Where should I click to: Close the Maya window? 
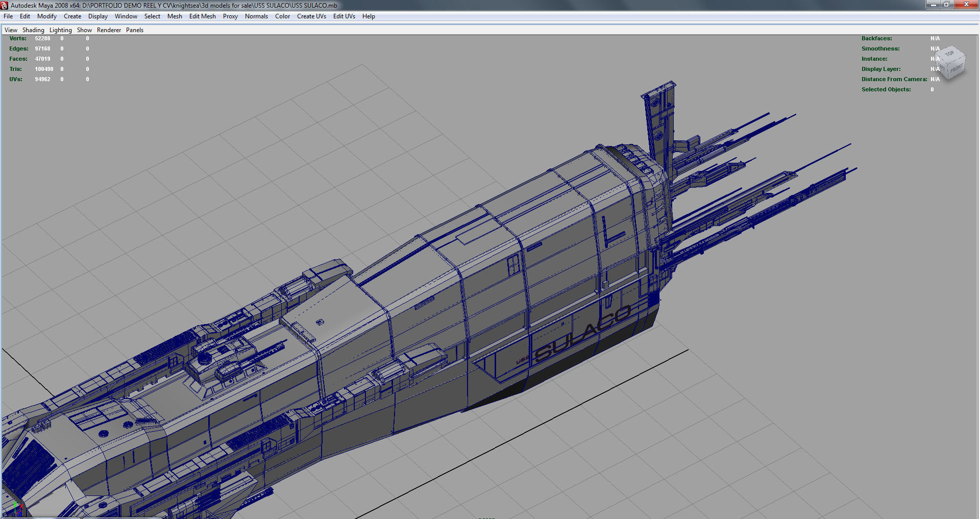click(966, 5)
